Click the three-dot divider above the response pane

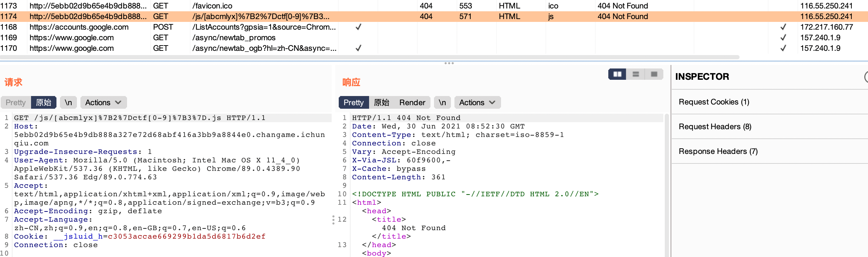(x=449, y=63)
